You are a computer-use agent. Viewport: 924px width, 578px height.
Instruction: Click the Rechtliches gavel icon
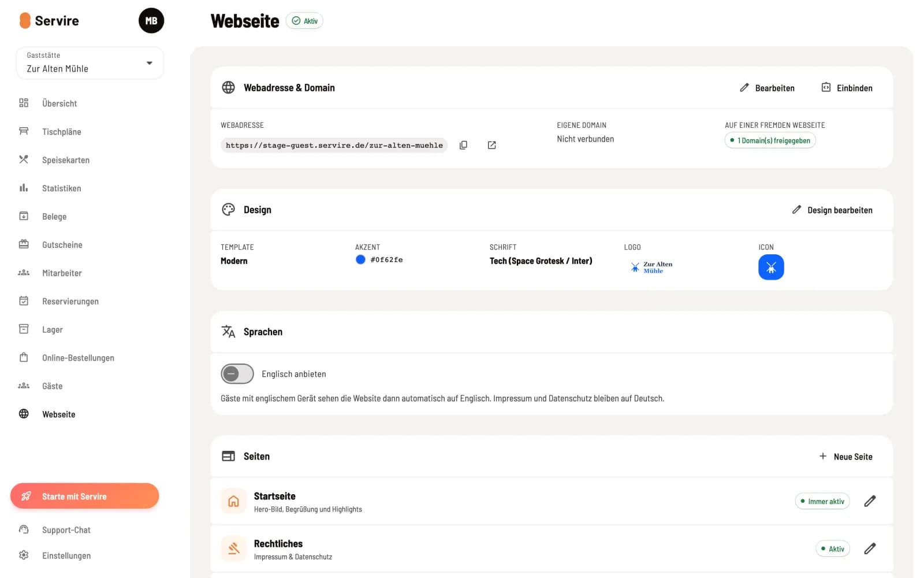[x=233, y=549]
